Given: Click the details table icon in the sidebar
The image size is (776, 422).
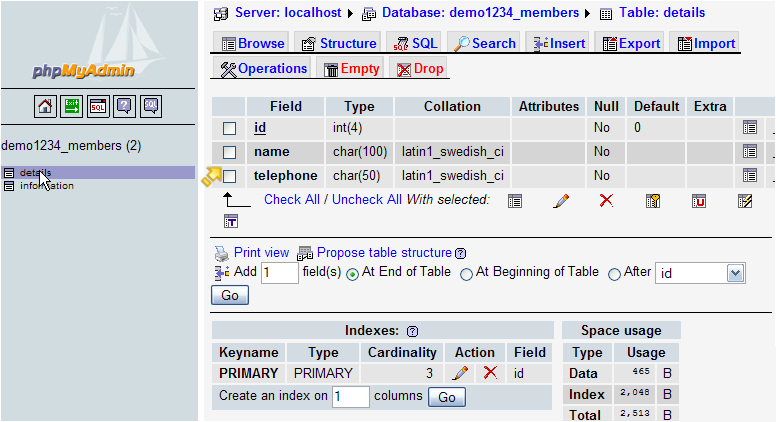Looking at the screenshot, I should [x=8, y=173].
